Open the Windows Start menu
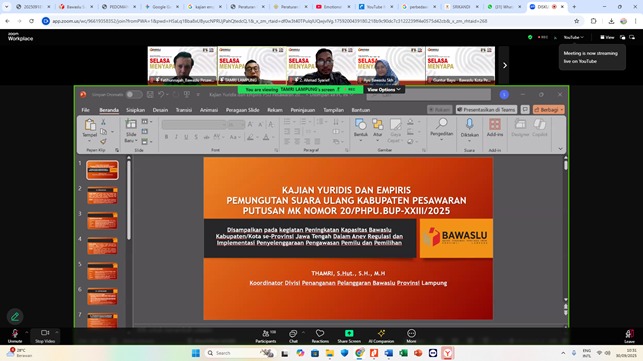This screenshot has width=643, height=361. pyautogui.click(x=196, y=353)
